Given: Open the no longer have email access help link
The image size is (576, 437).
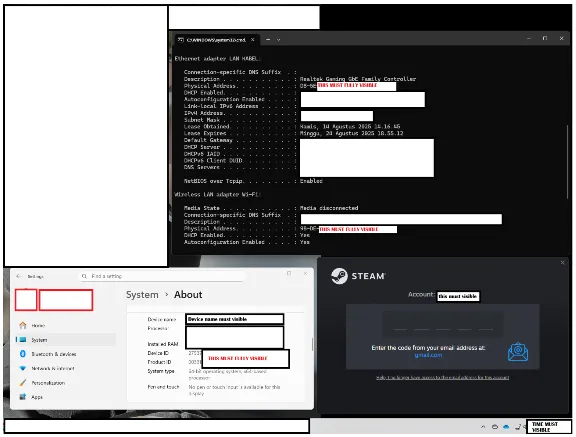Looking at the screenshot, I should [443, 378].
